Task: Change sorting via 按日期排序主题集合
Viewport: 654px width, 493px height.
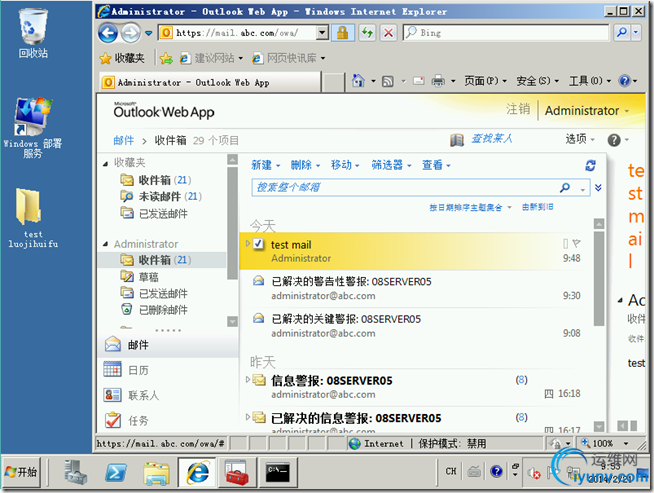Action: (470, 207)
